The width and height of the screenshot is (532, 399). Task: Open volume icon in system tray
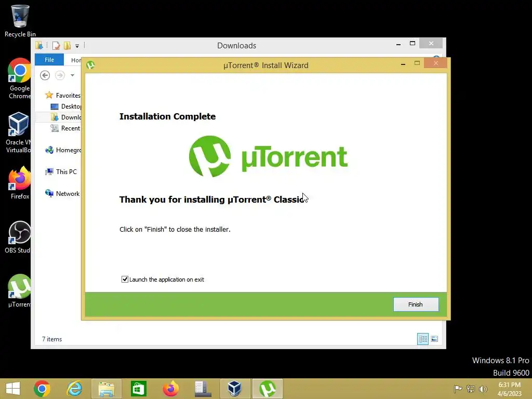[483, 389]
